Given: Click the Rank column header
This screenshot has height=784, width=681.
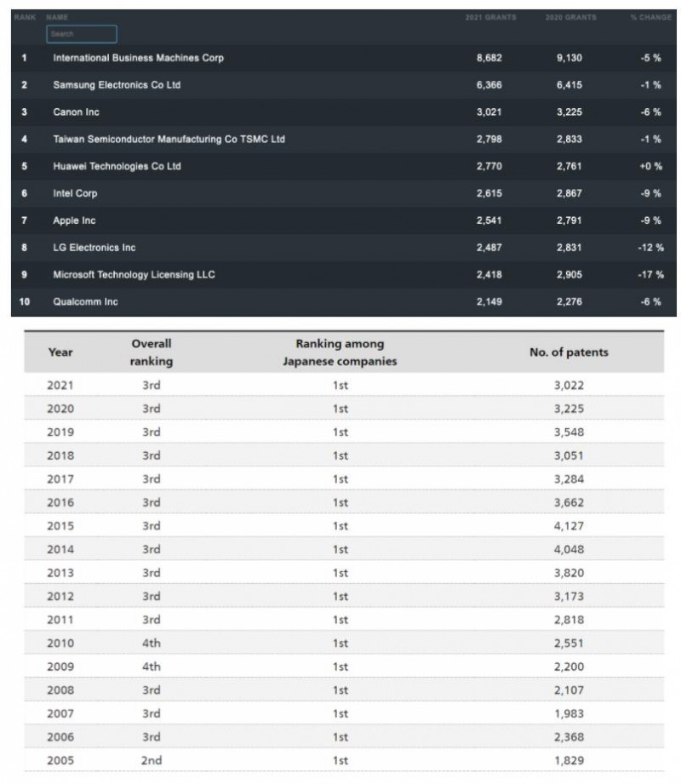Looking at the screenshot, I should [x=24, y=17].
